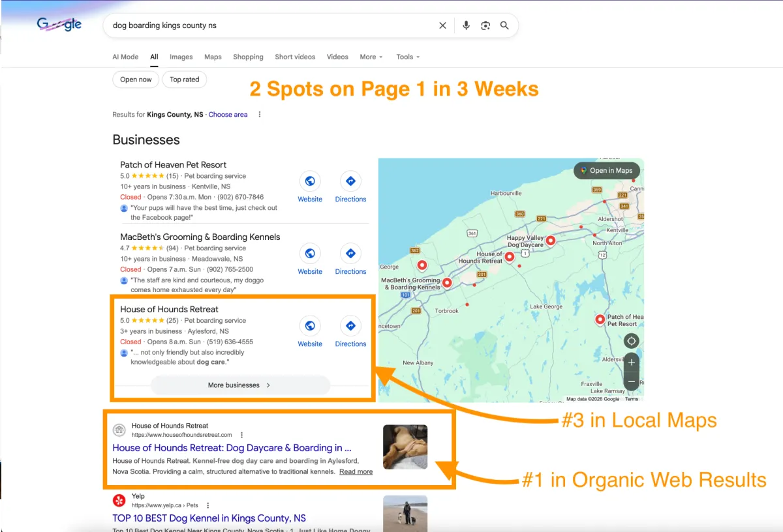The image size is (783, 532).
Task: Open Yelp result thumbnail image
Action: coord(405,512)
